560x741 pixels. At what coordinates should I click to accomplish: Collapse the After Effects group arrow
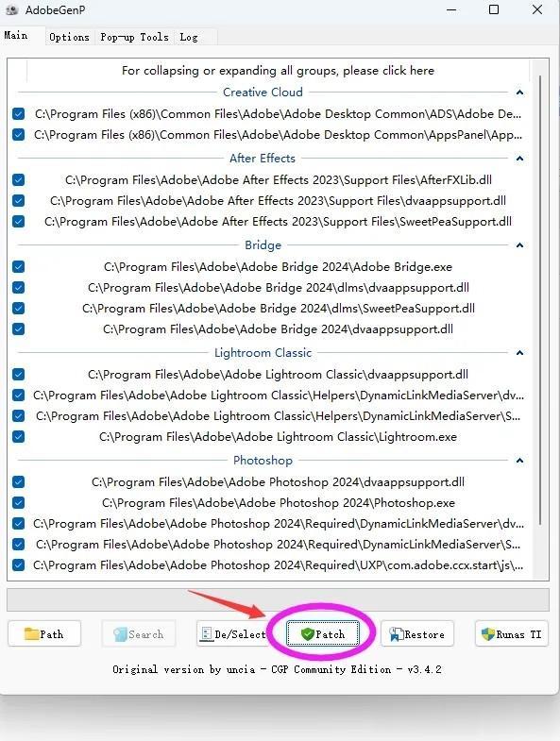coord(519,159)
